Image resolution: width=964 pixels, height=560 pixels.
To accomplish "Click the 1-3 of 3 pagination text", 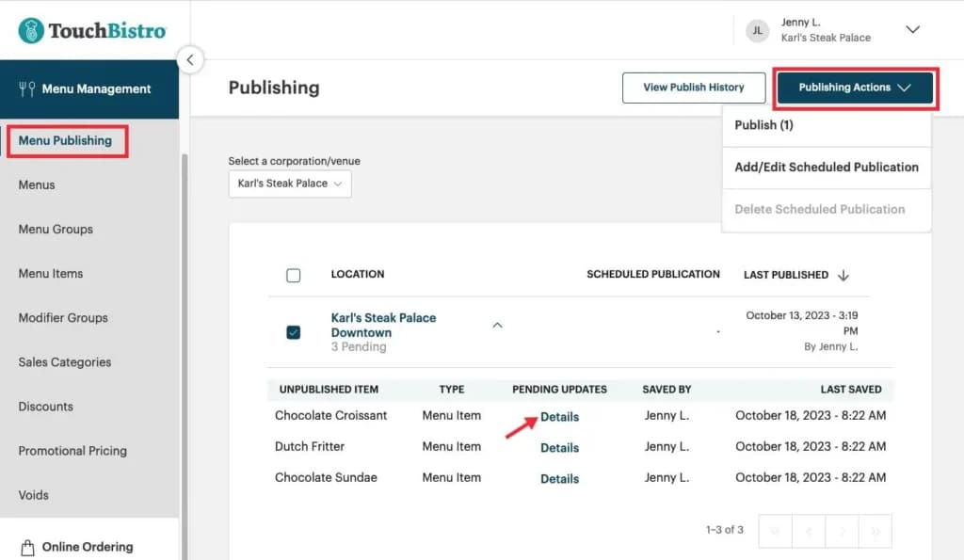I will [724, 529].
